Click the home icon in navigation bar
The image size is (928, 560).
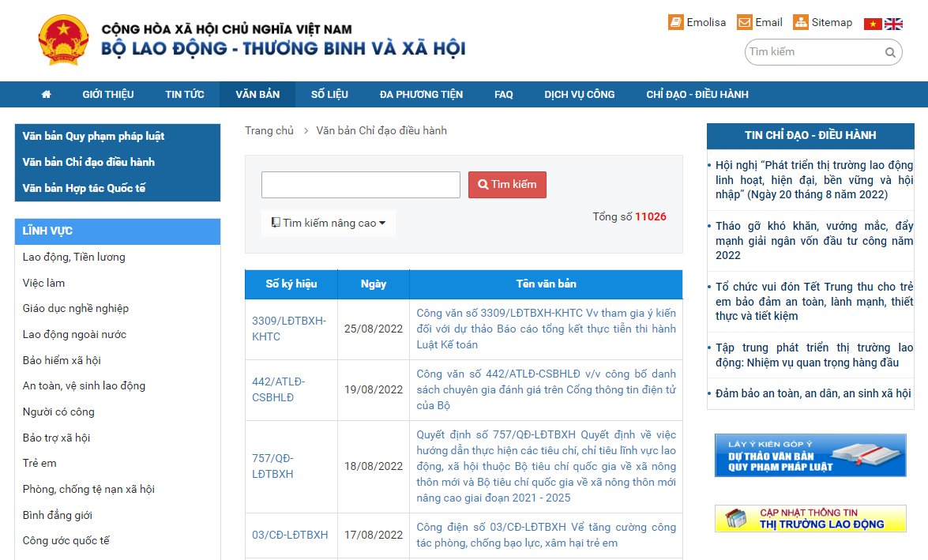[46, 94]
